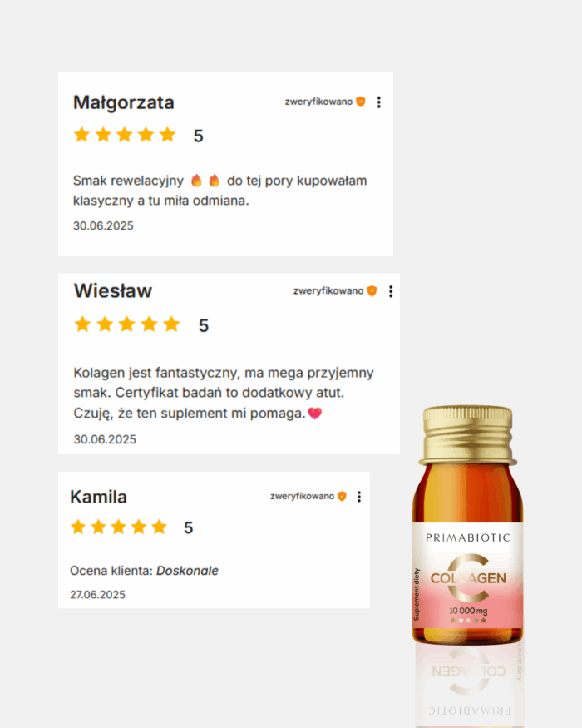Click the third star in Kamila's rating

118,527
